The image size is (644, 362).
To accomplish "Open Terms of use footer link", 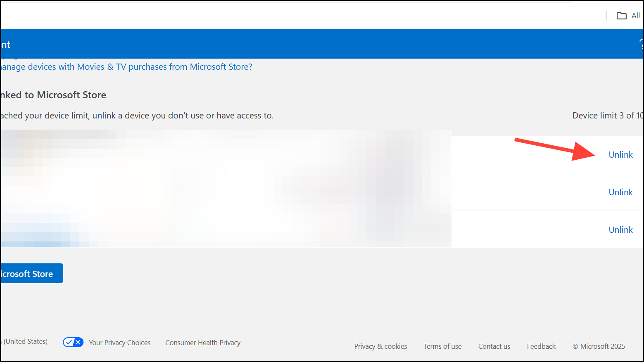I will point(442,346).
